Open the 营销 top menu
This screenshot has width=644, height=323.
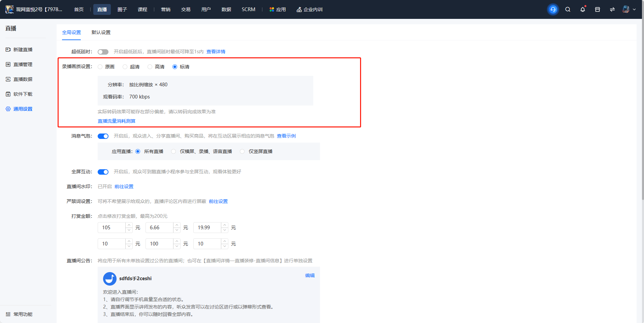pos(166,9)
